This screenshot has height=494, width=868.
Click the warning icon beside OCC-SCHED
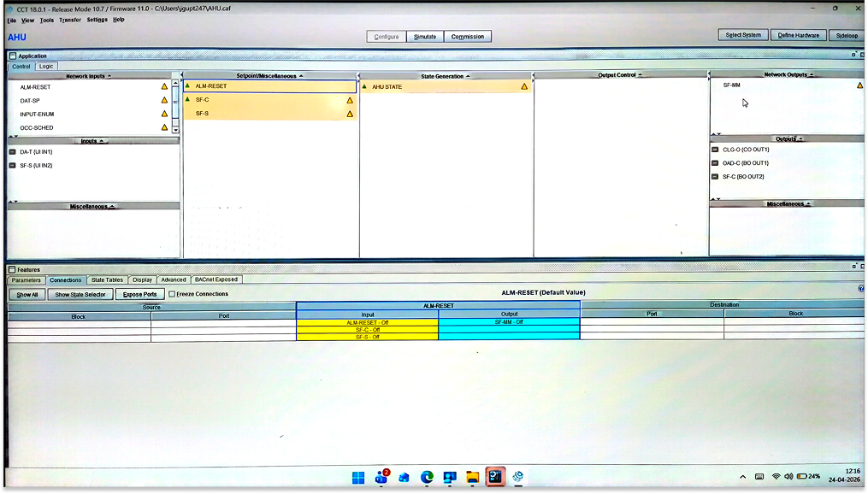click(164, 127)
